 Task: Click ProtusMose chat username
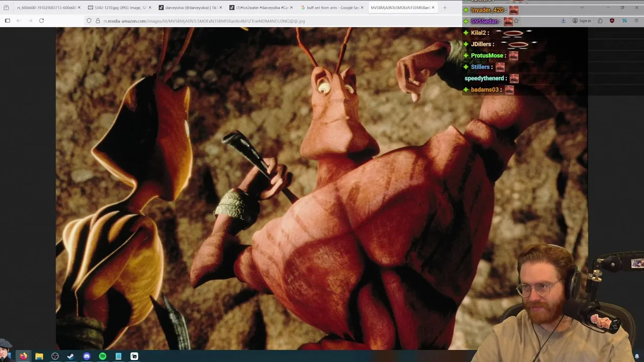click(x=487, y=56)
